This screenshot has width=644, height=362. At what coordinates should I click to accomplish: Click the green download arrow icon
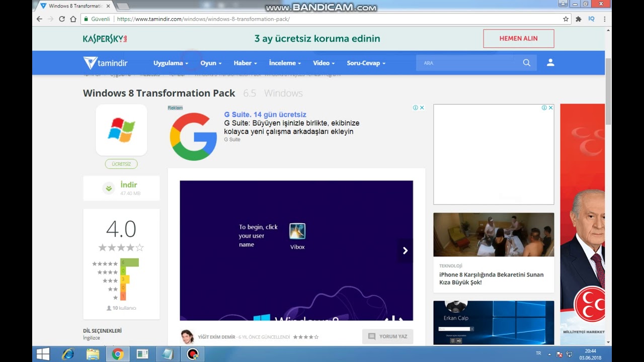tap(109, 189)
